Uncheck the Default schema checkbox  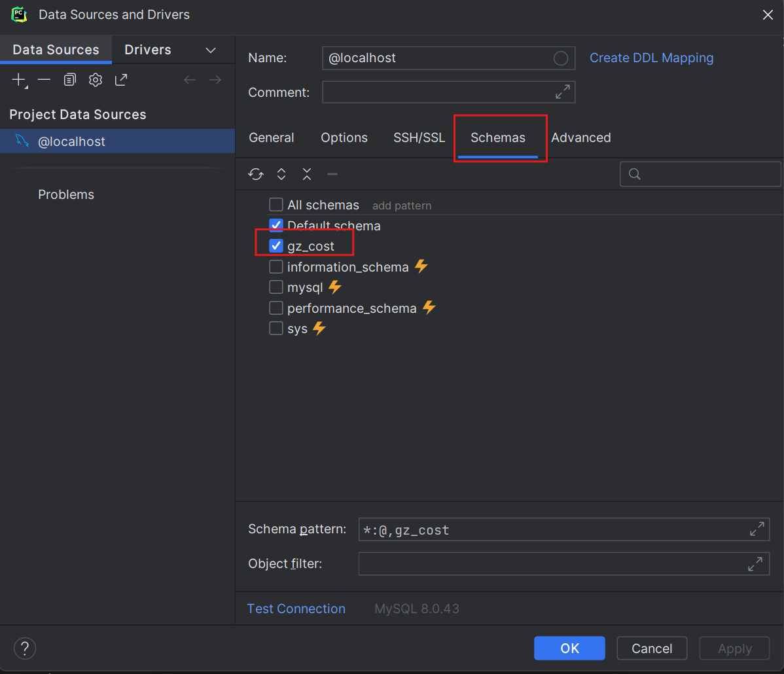point(276,225)
